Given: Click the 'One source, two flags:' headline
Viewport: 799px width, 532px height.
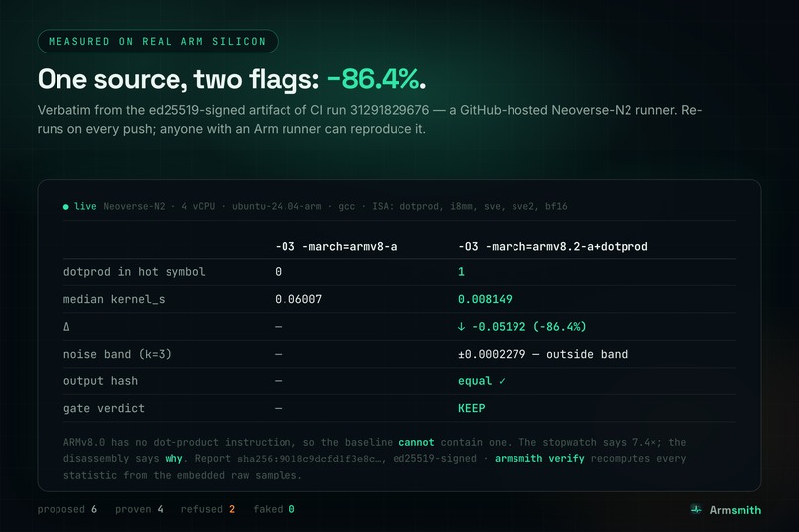Looking at the screenshot, I should pos(178,80).
